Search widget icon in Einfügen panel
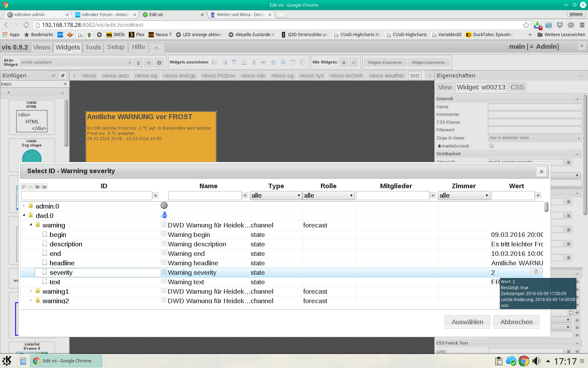The width and height of the screenshot is (588, 368). [53, 75]
